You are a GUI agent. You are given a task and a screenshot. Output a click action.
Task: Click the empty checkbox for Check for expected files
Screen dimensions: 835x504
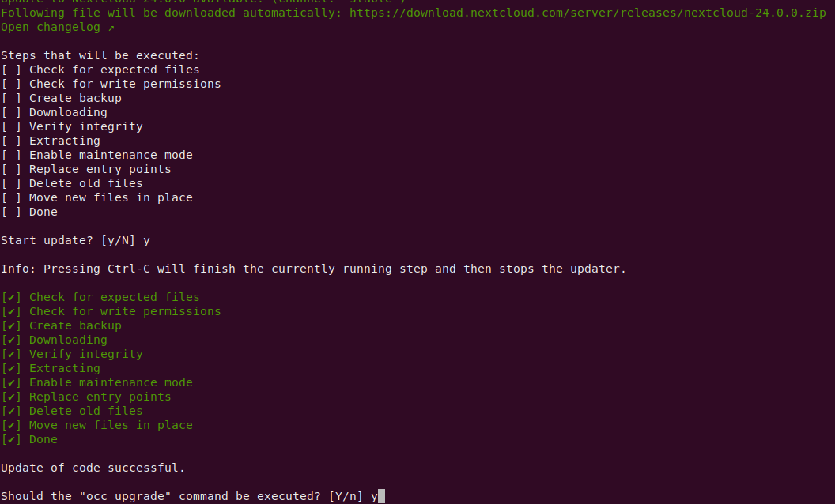11,70
